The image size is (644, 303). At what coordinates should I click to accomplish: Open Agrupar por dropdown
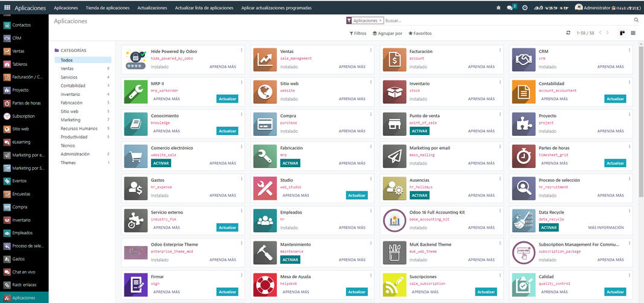(387, 33)
